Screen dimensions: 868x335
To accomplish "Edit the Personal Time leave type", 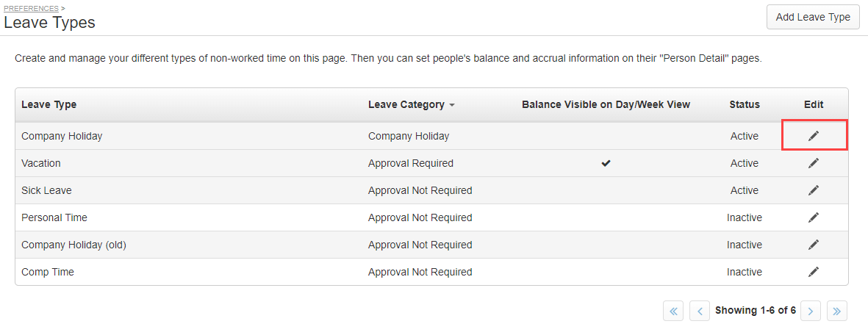I will coord(813,217).
